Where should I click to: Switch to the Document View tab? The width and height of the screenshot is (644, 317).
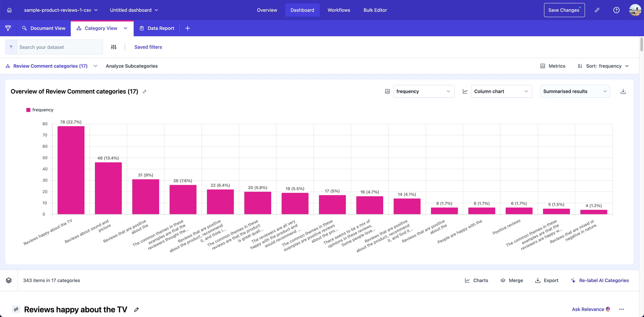(44, 28)
